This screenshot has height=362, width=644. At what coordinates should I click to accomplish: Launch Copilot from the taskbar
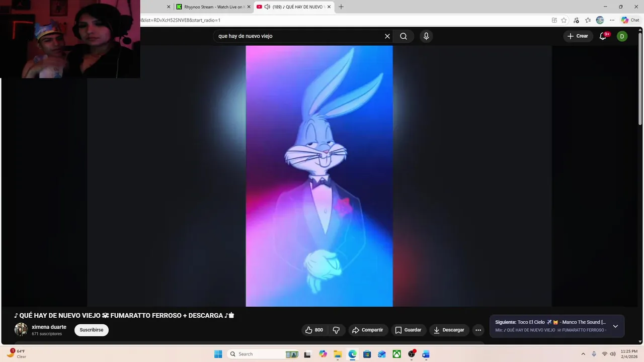click(323, 354)
